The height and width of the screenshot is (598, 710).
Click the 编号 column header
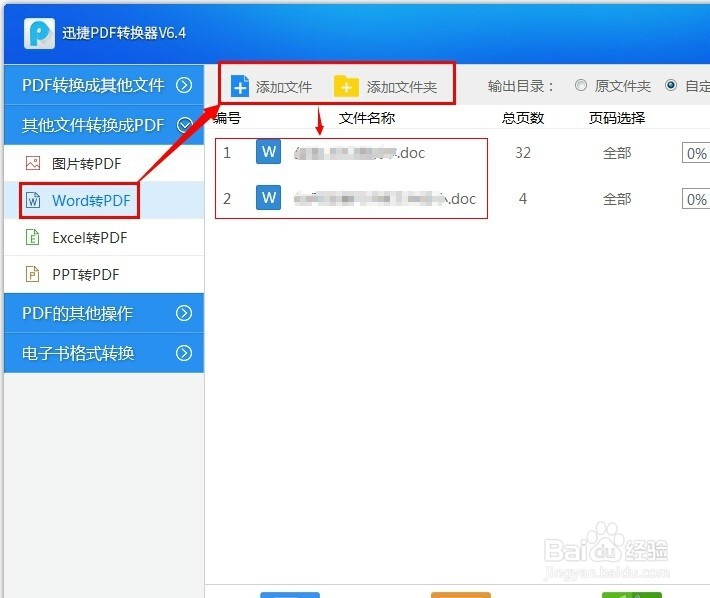227,118
